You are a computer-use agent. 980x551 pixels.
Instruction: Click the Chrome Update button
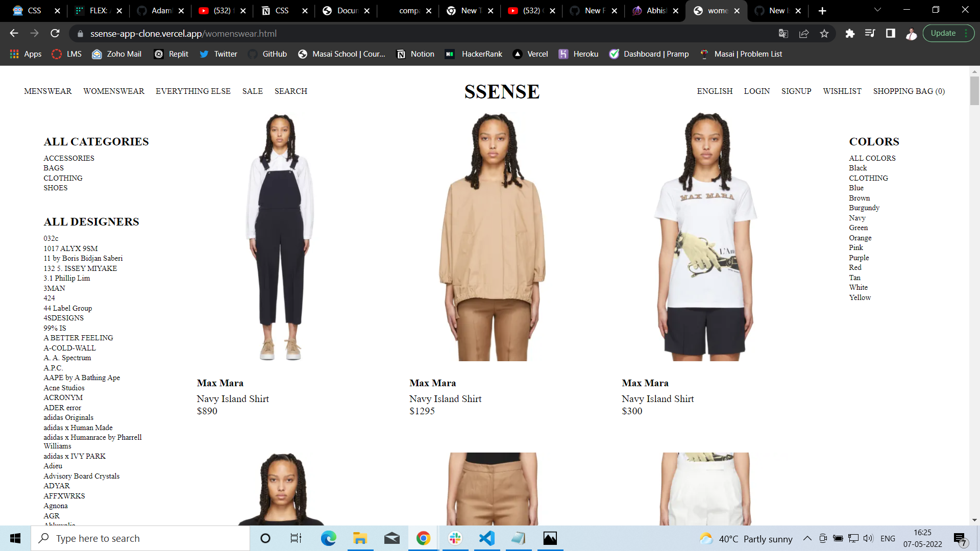(948, 34)
